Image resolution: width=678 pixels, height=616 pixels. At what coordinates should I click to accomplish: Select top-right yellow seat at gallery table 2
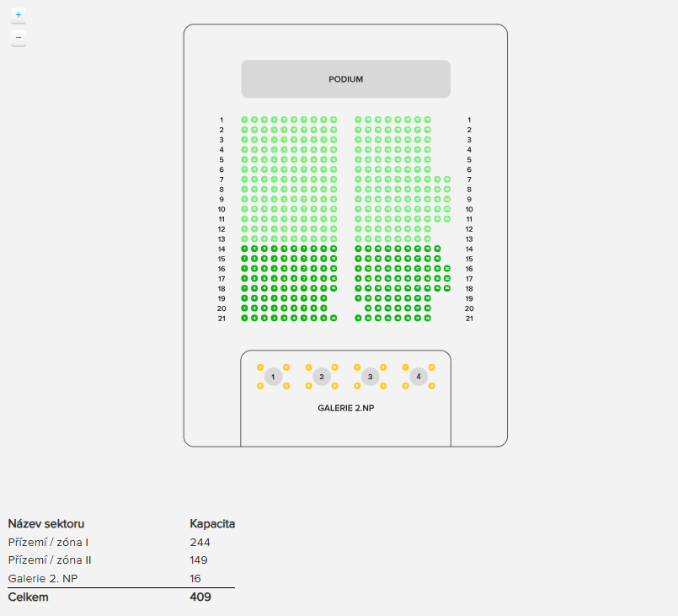335,367
